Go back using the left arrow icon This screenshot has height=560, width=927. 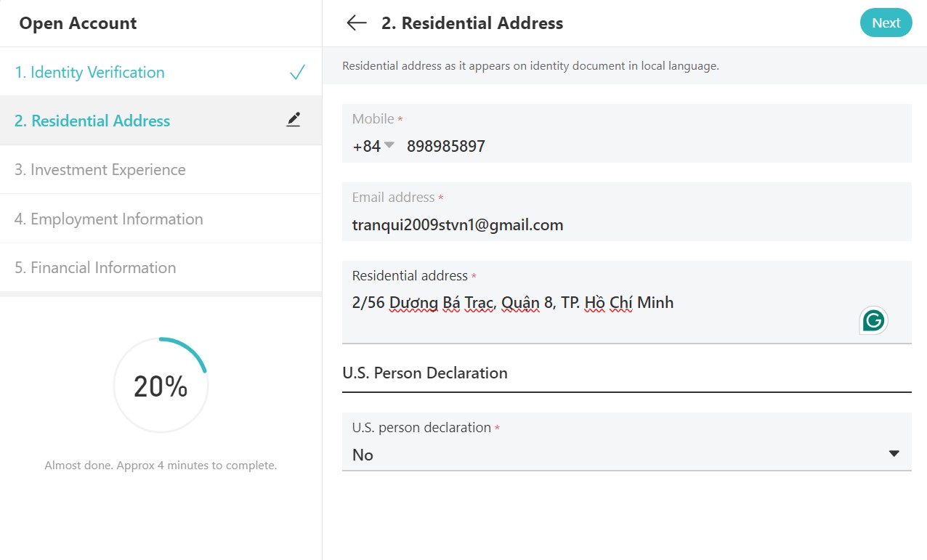[x=356, y=23]
